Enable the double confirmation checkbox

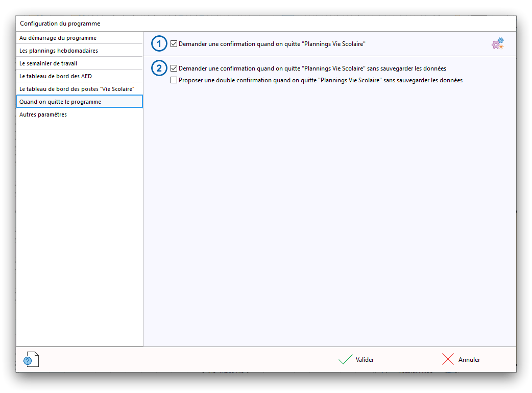[x=174, y=80]
